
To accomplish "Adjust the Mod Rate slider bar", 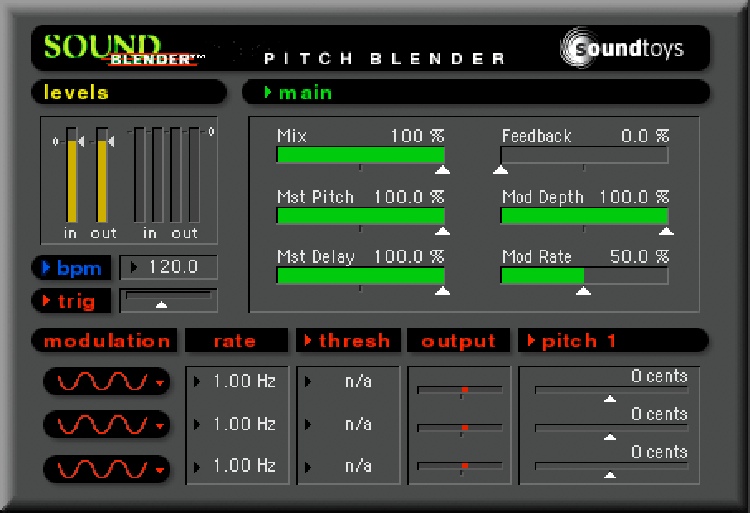I will tap(584, 276).
